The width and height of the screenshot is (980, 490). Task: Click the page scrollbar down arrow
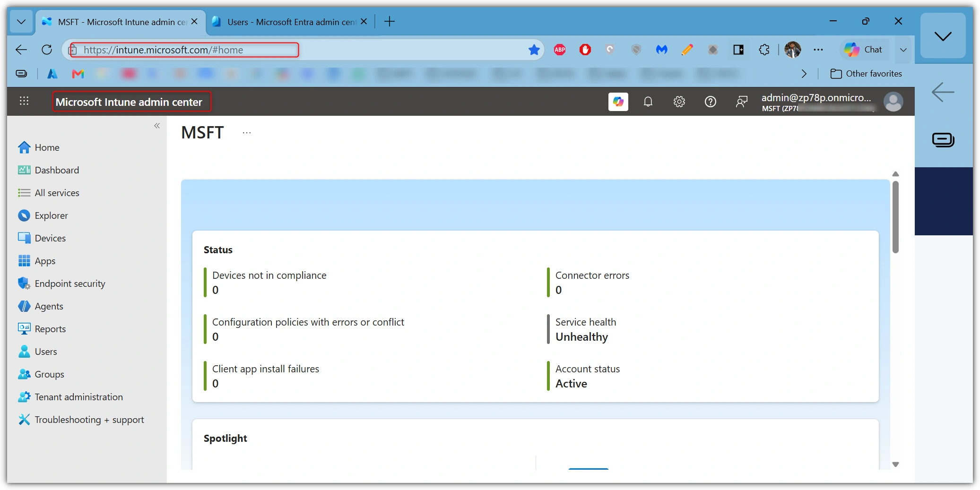pyautogui.click(x=895, y=464)
